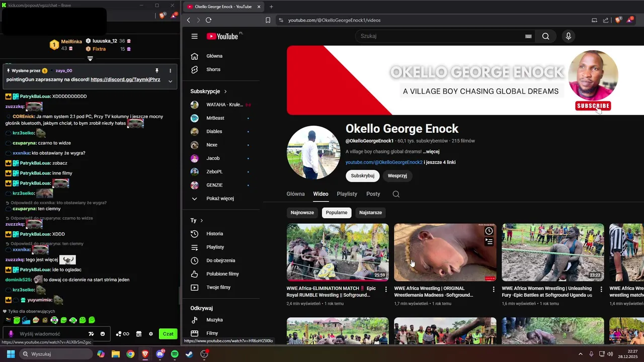Click the purple microphone icon in chat input
Image resolution: width=644 pixels, height=362 pixels.
(x=11, y=334)
